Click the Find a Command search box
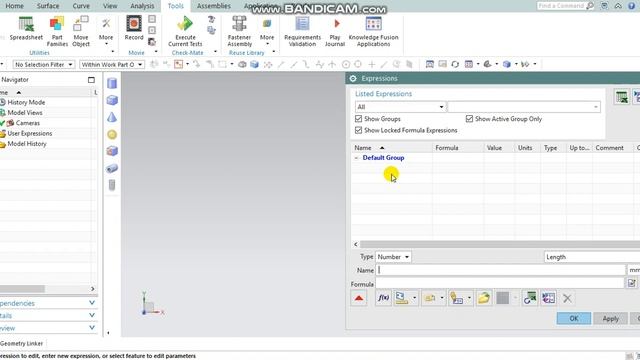The height and width of the screenshot is (360, 640). click(561, 6)
